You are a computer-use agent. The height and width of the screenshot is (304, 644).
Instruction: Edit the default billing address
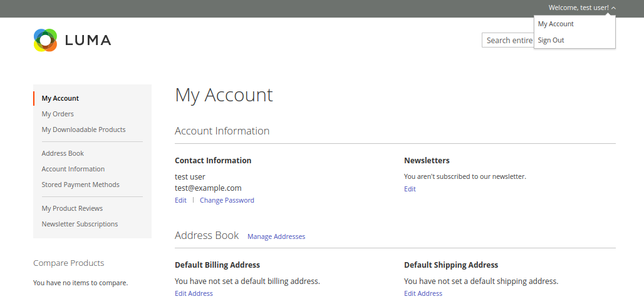194,294
